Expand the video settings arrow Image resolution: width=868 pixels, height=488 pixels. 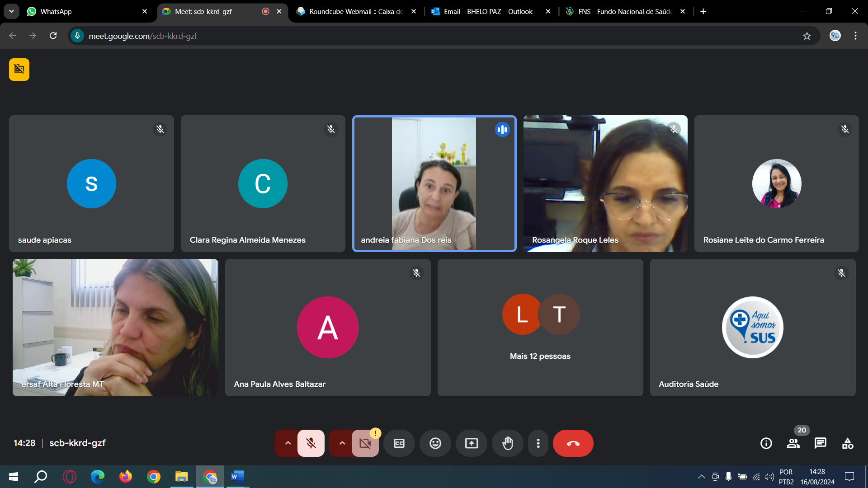342,443
